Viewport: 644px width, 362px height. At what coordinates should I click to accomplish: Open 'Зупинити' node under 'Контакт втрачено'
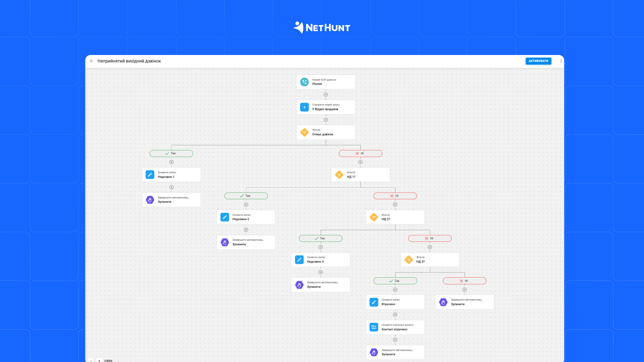395,352
